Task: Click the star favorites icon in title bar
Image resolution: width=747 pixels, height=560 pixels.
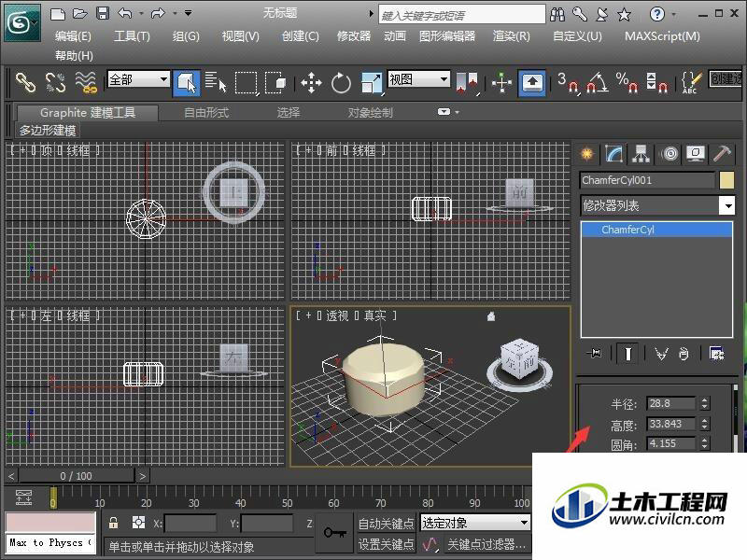Action: pos(624,15)
